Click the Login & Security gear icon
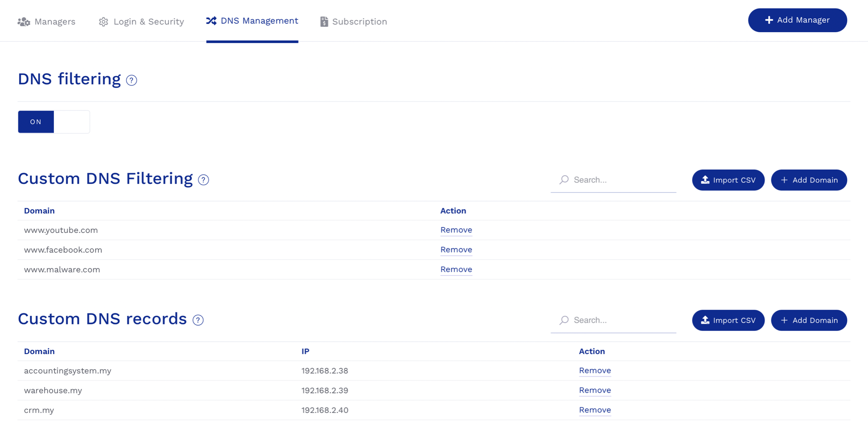Image resolution: width=868 pixels, height=426 pixels. click(103, 22)
